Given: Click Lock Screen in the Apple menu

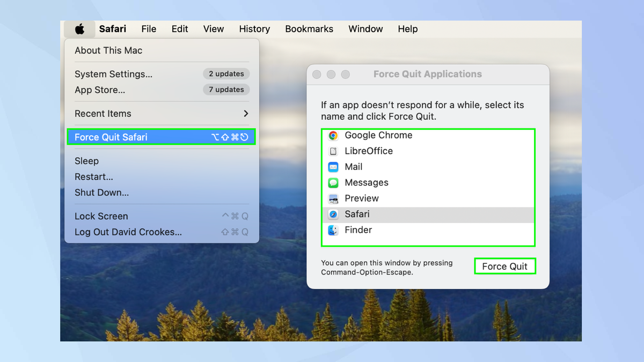Looking at the screenshot, I should click(101, 216).
